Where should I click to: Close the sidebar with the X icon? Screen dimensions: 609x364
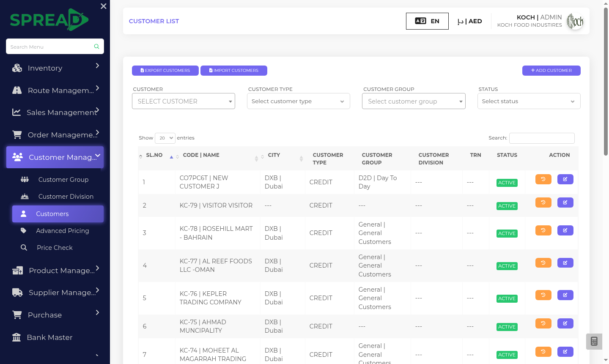pyautogui.click(x=104, y=6)
